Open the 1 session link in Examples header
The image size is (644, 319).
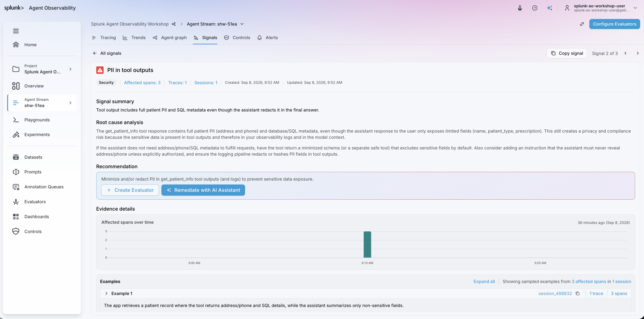[x=622, y=281]
